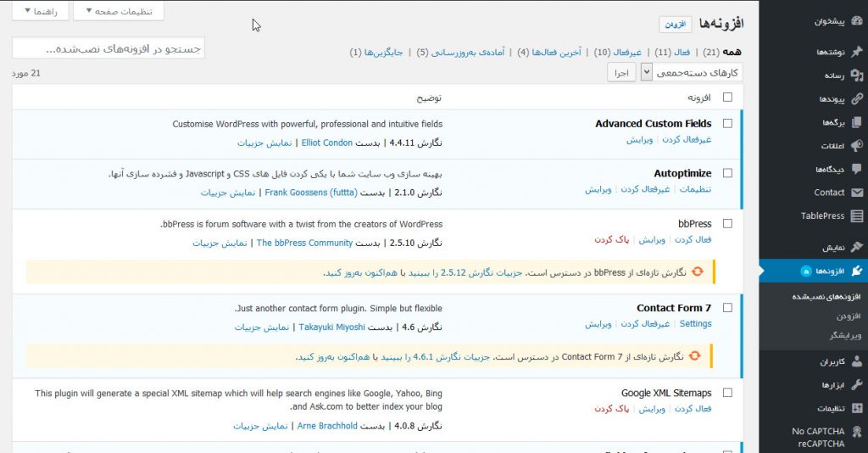Image resolution: width=868 pixels, height=453 pixels.
Task: Check the bbPress plugin checkbox
Action: pos(727,224)
